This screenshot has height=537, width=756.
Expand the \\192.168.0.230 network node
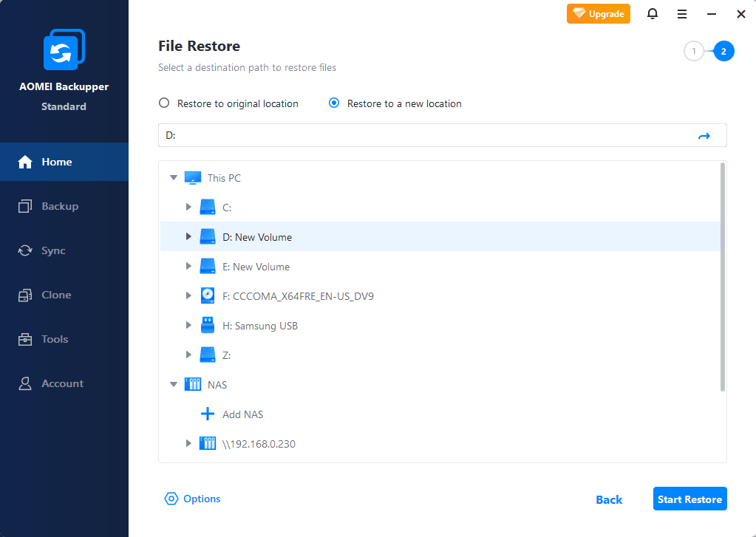189,444
